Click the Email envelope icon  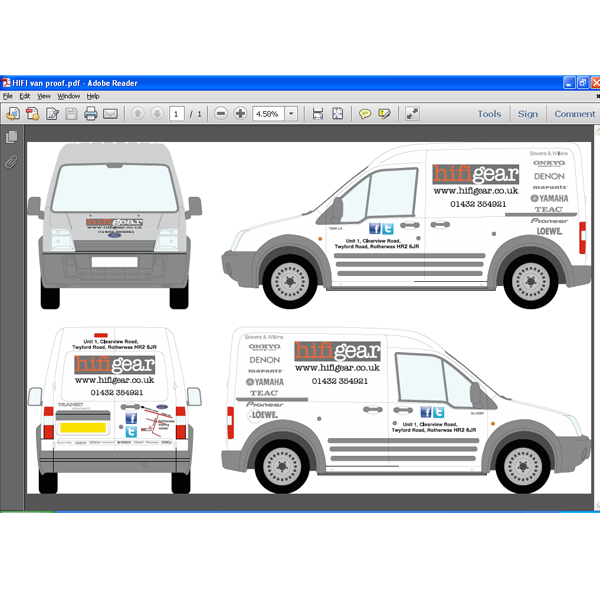(110, 114)
